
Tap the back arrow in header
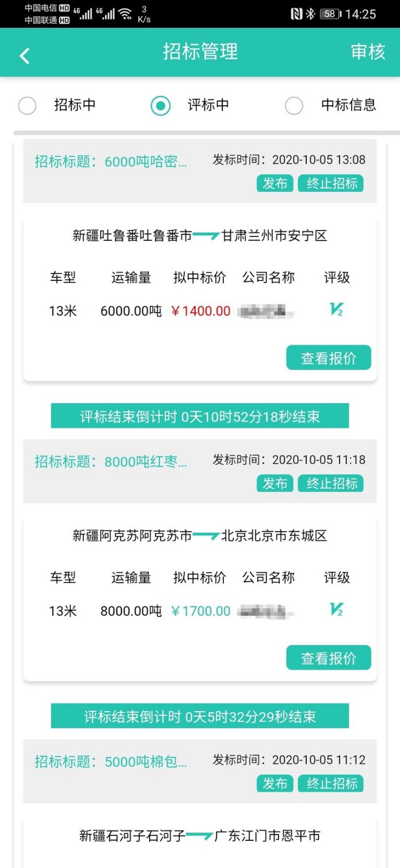point(24,55)
